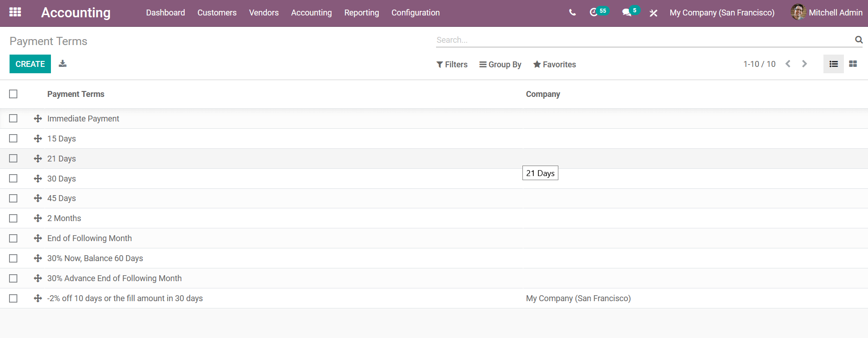
Task: Click the debug tools cross icon
Action: (x=653, y=13)
